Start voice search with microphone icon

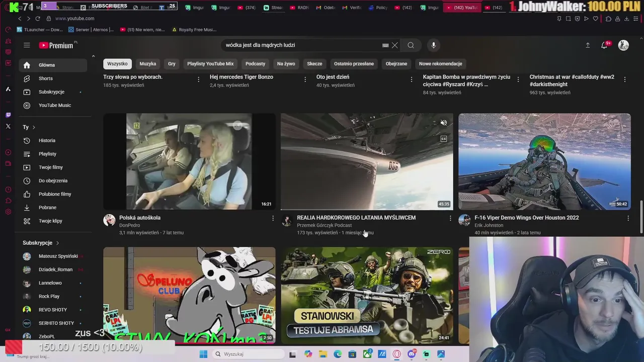(434, 45)
